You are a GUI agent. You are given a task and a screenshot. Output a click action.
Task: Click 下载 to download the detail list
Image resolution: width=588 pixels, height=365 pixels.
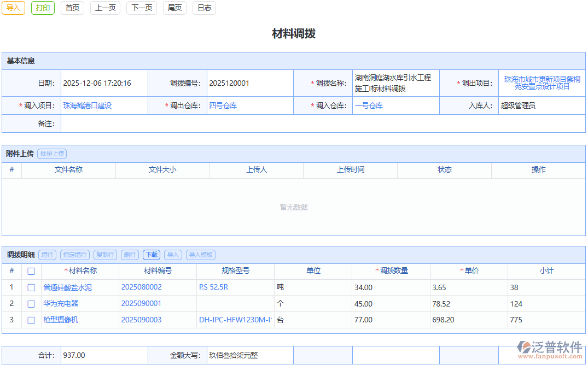coord(151,255)
